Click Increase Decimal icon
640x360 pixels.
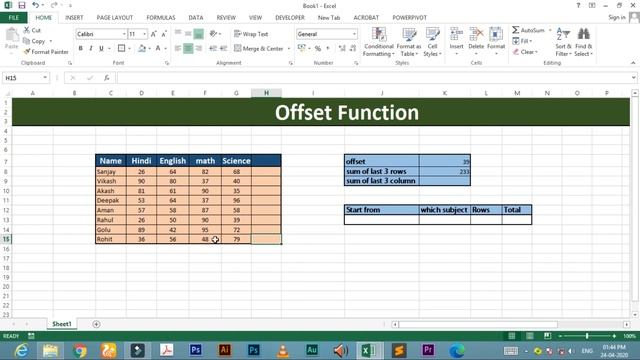[x=342, y=49]
